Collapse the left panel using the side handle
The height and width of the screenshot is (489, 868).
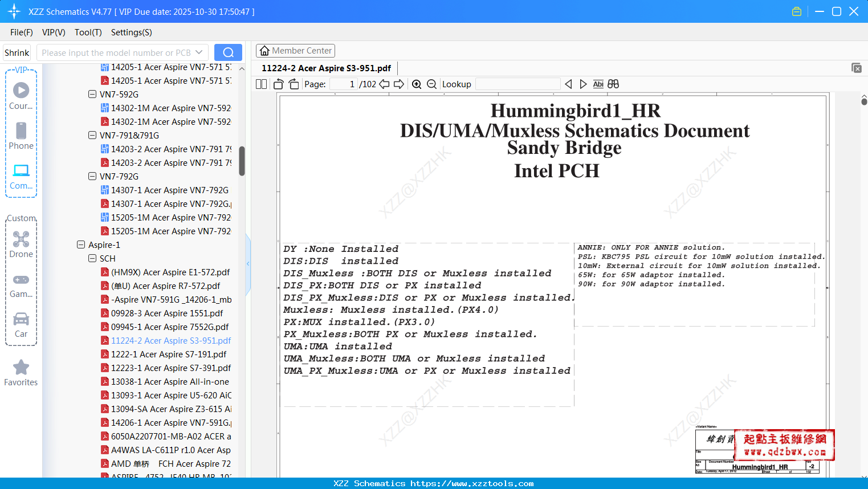tap(248, 264)
